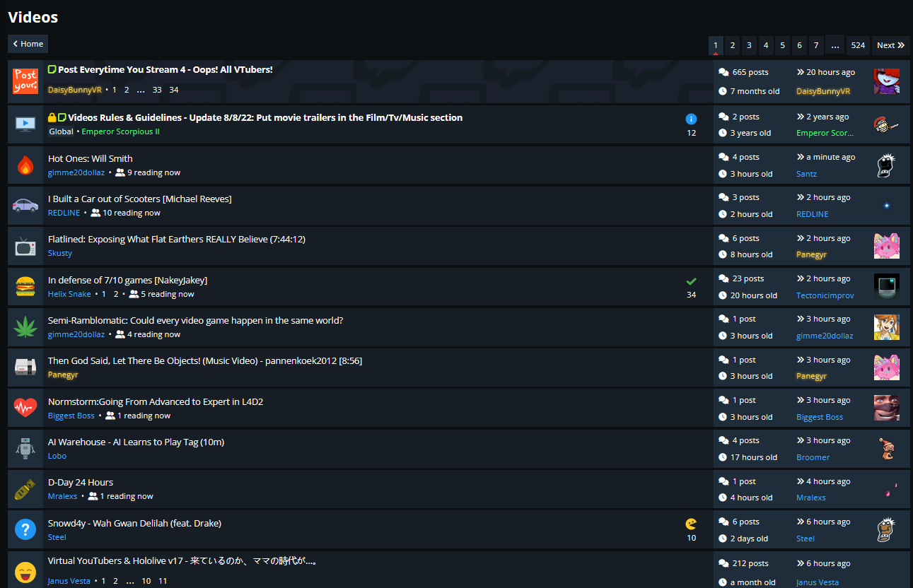The height and width of the screenshot is (588, 913).
Task: Click the heartbeat icon beside Normstorm thread
Action: pos(25,408)
